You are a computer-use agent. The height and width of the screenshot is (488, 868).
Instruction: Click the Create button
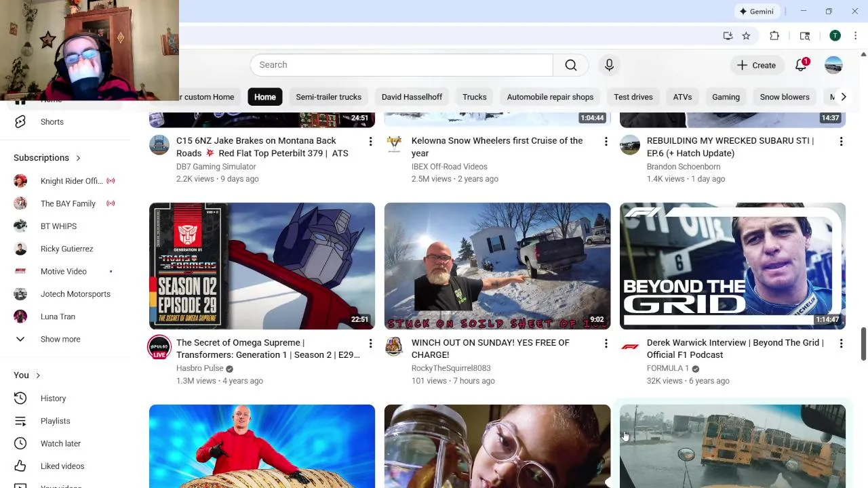point(757,65)
